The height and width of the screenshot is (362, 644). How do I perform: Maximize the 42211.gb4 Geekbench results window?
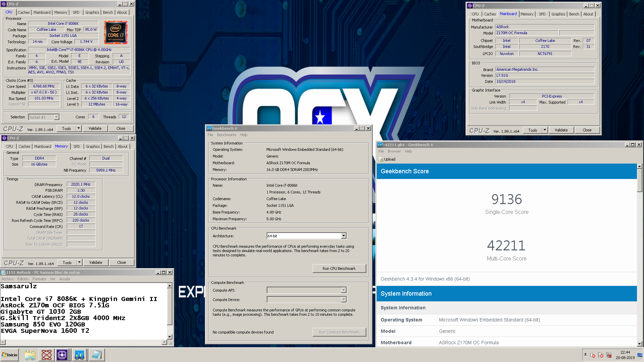633,145
